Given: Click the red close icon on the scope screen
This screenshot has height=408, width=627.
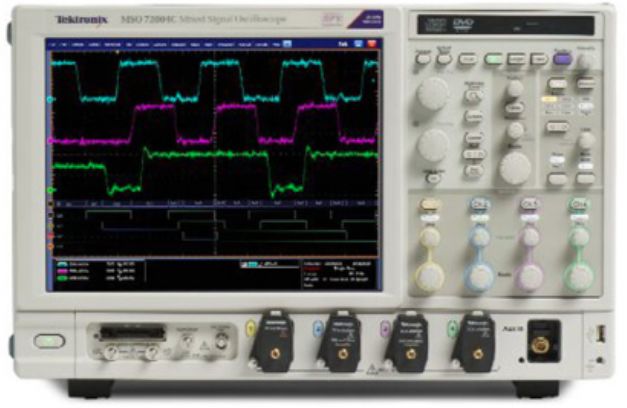Looking at the screenshot, I should coord(372,44).
